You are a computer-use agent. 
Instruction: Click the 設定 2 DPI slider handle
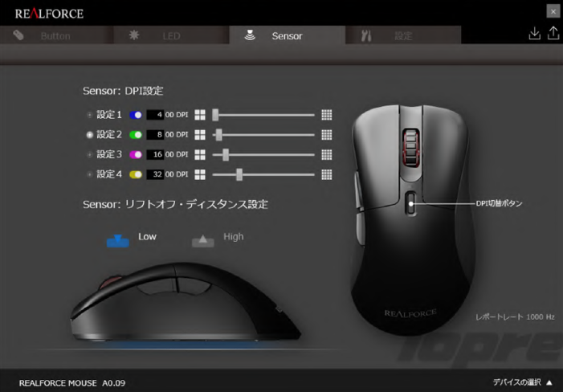coord(218,135)
